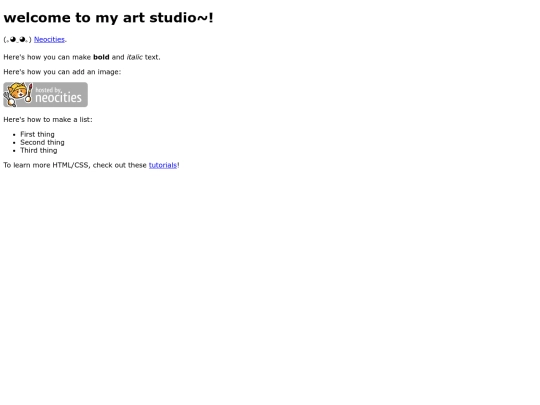Screen dimensions: 540x405
Task: Select the 'Second thing' list item
Action: tap(42, 142)
